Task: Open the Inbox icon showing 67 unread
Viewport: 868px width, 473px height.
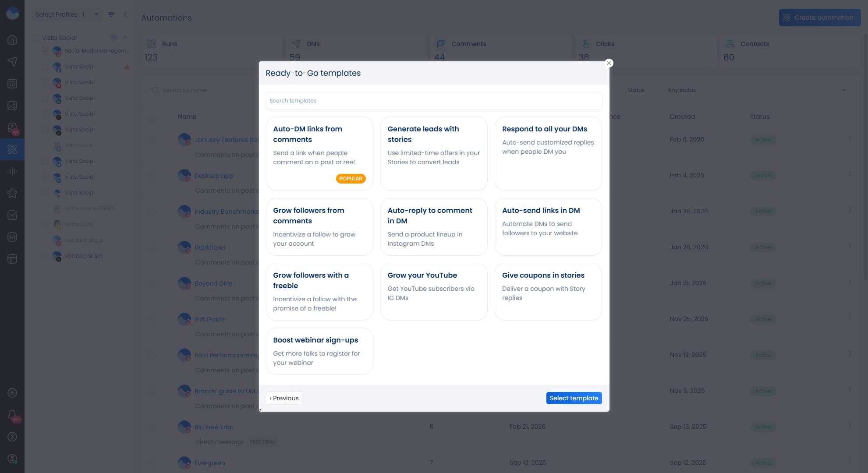Action: click(12, 127)
